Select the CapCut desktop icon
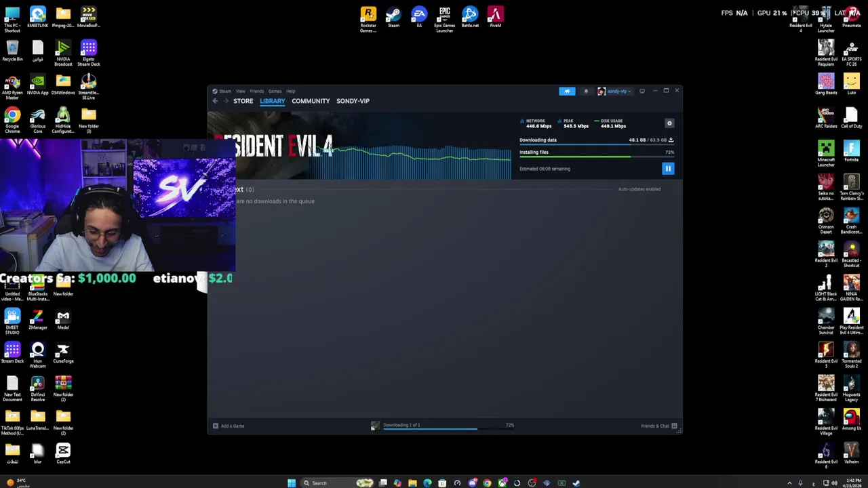Viewport: 868px width, 488px height. pyautogui.click(x=63, y=454)
